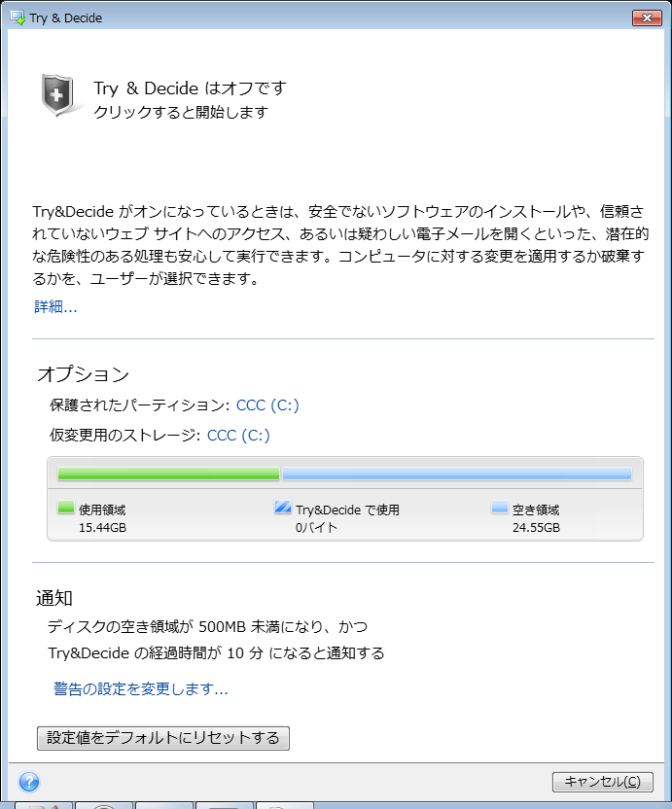This screenshot has width=672, height=809.
Task: Click the green 使用領域 legend icon
Action: point(66,508)
